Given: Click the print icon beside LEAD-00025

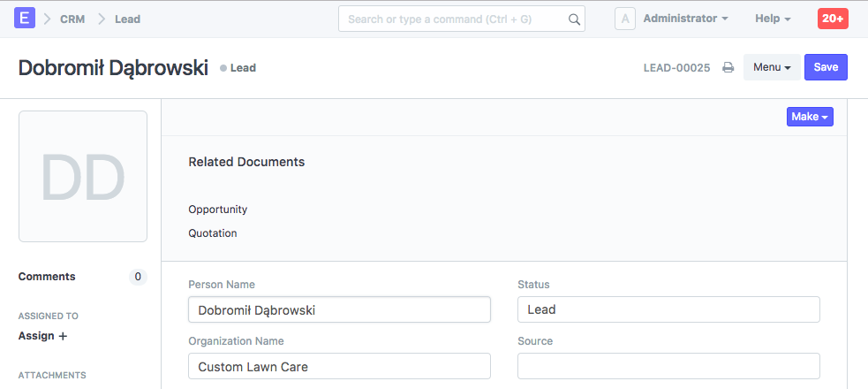Looking at the screenshot, I should click(728, 67).
